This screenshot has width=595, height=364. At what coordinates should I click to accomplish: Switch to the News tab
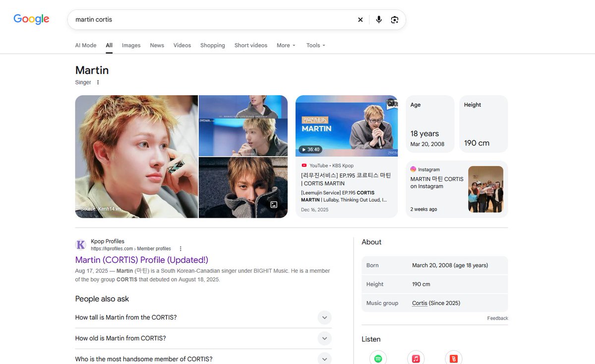tap(157, 45)
